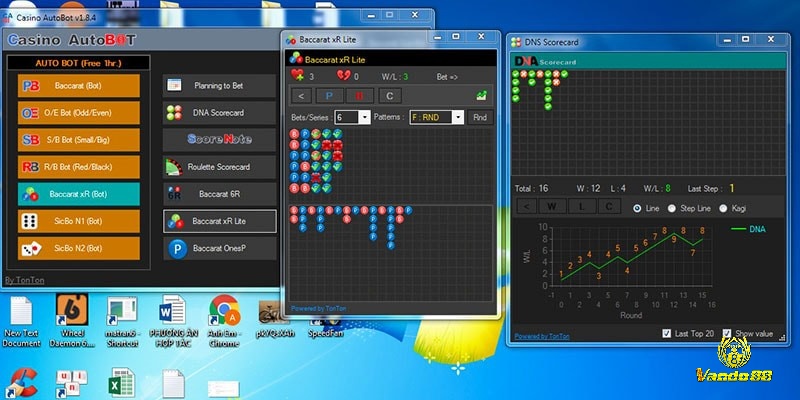Click the Player 'P' button in Baccarat xR Lite
Image resolution: width=800 pixels, height=400 pixels.
point(330,96)
